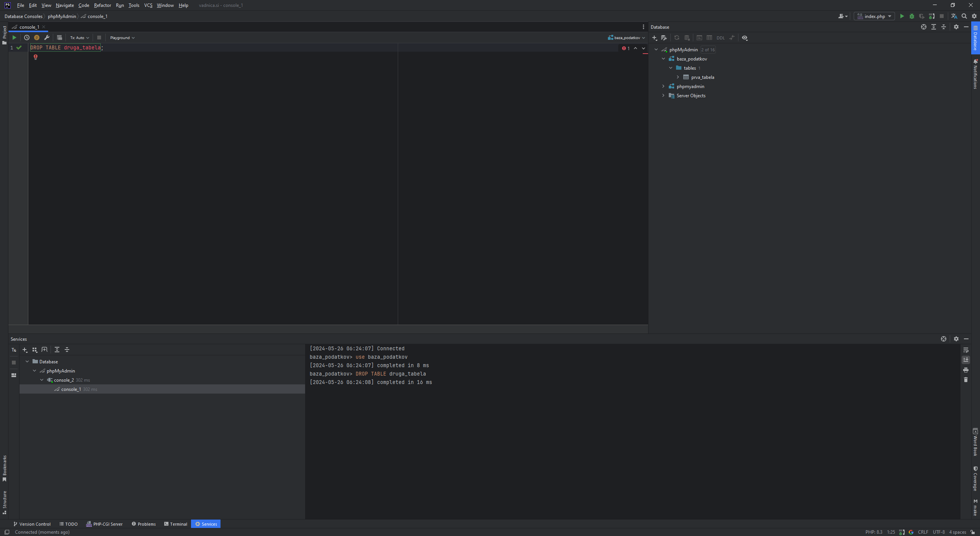Click the phpMyAdmin breadcrumb
The image size is (980, 536).
62,16
